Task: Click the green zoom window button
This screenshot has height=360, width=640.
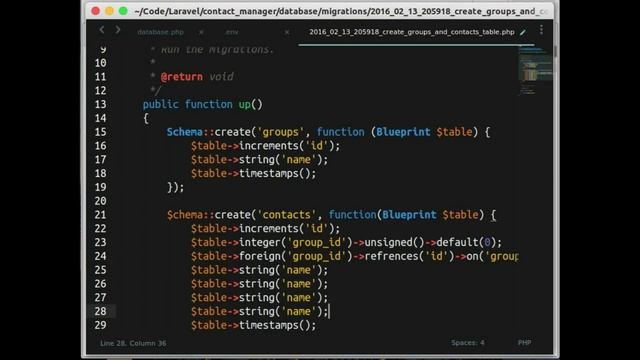Action: pyautogui.click(x=123, y=11)
